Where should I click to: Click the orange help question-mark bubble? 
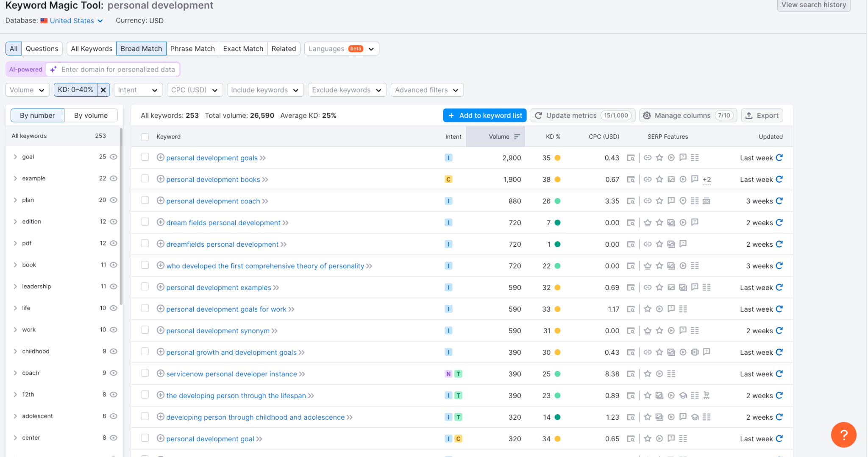(x=843, y=435)
